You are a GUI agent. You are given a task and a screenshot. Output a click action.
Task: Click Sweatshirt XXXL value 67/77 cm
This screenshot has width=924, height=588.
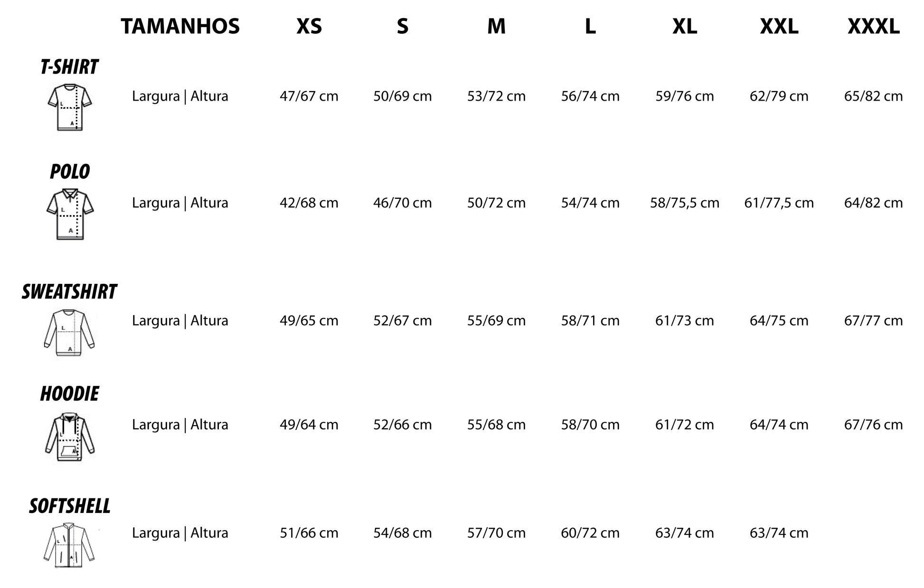[873, 321]
